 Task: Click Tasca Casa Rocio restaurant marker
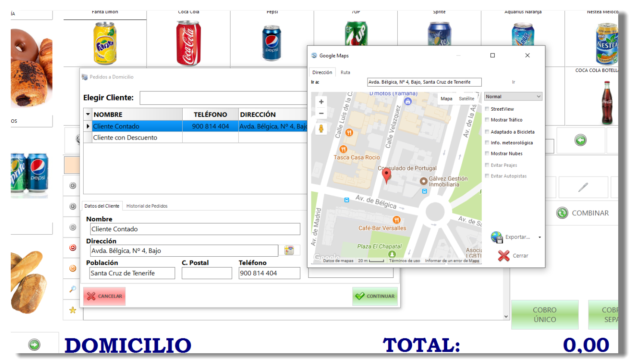click(x=343, y=149)
